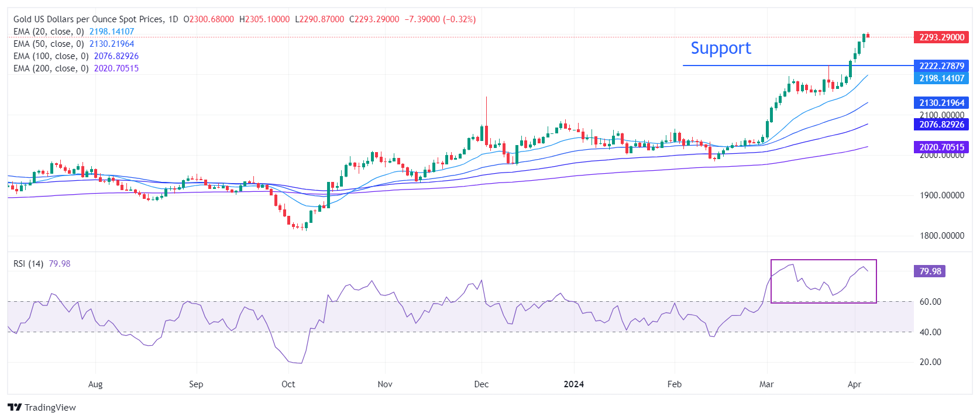Select the 1900.00000 price axis label
The height and width of the screenshot is (420, 980).
[x=941, y=195]
